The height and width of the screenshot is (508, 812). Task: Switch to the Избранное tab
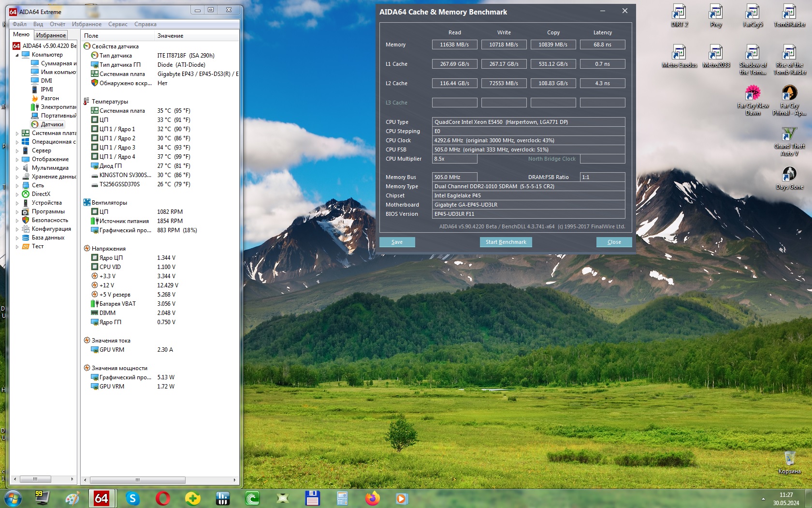51,35
